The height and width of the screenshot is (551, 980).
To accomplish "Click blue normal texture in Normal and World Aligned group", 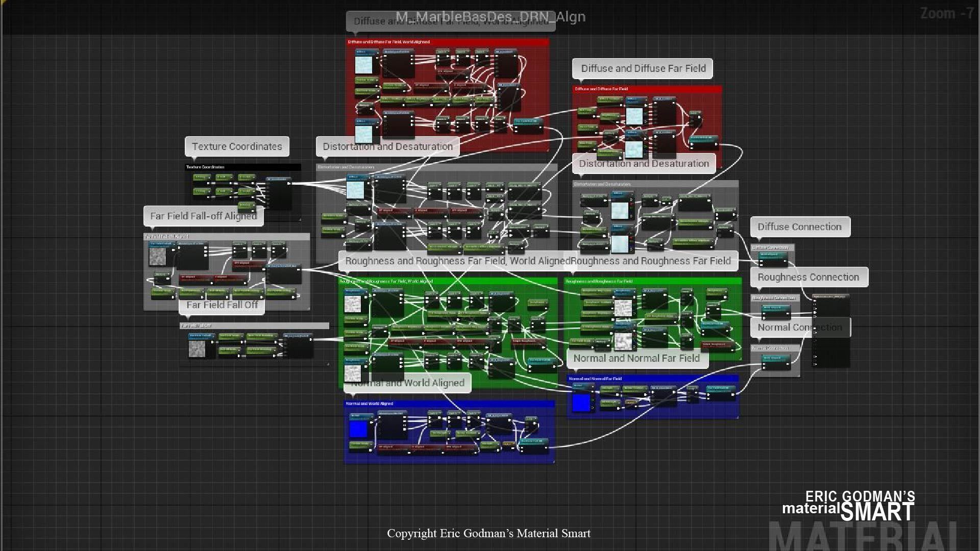I will pyautogui.click(x=358, y=429).
